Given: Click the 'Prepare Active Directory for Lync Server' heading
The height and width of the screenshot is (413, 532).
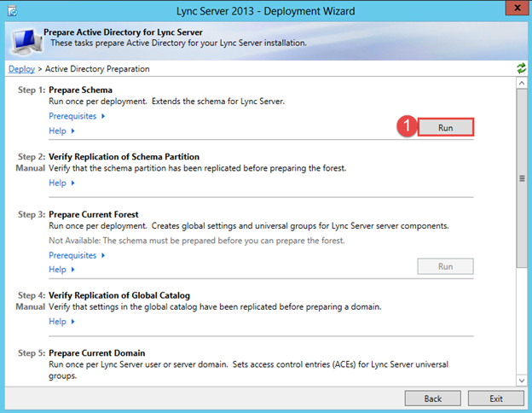Looking at the screenshot, I should tap(123, 32).
